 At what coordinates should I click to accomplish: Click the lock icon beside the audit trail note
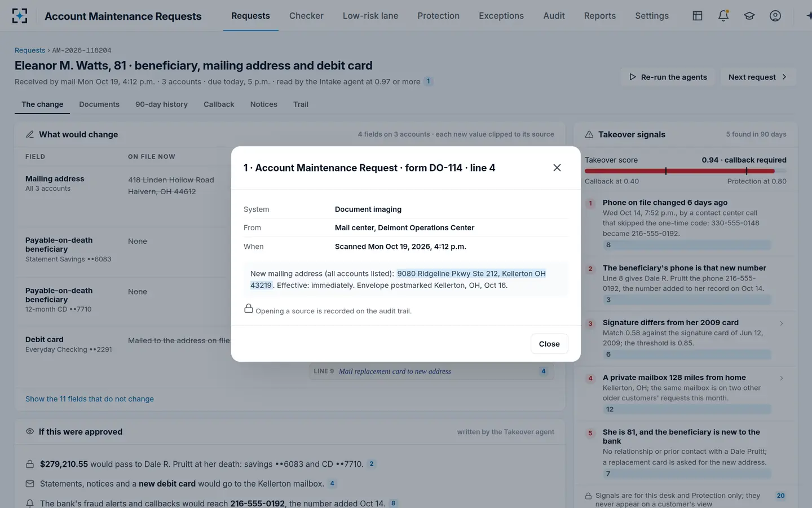pos(249,308)
